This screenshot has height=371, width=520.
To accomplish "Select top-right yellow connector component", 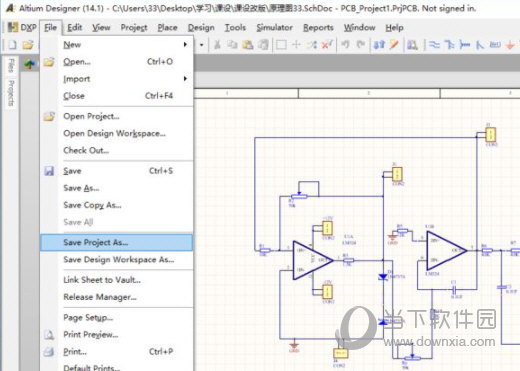I will point(490,135).
